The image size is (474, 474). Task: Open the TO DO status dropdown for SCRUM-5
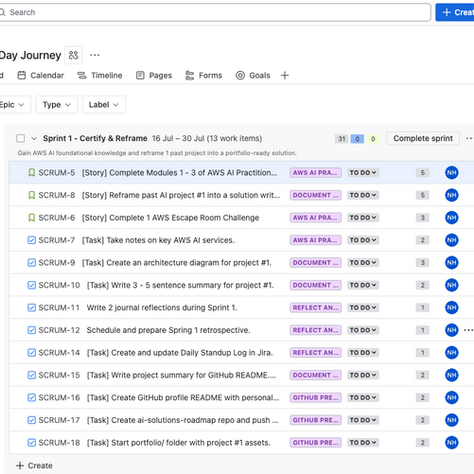(x=363, y=173)
